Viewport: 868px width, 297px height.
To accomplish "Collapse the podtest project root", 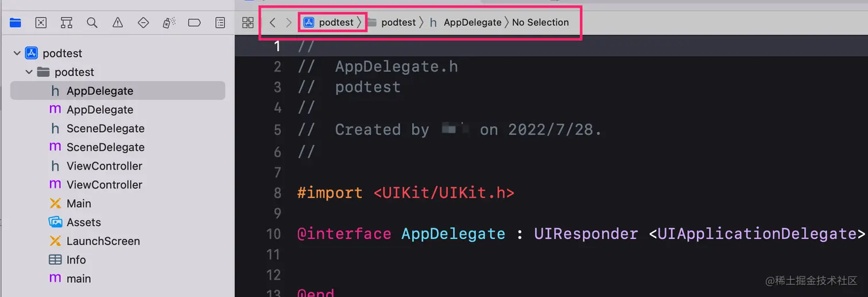I will click(17, 53).
